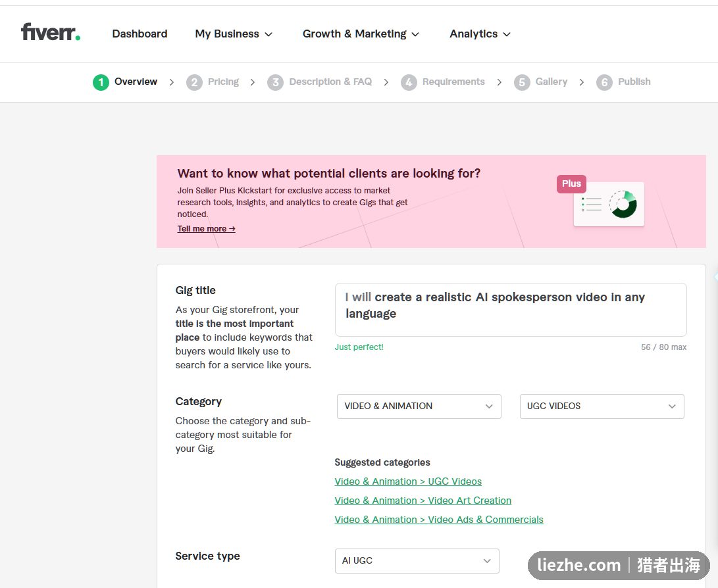Click step 4 Requirements number icon
Screen dimensions: 718x588
(x=409, y=82)
